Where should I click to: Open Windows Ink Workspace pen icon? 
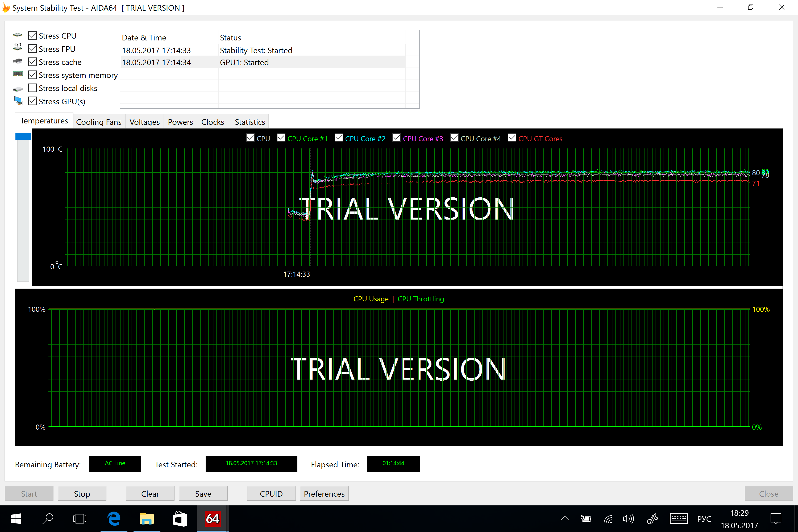pos(652,518)
